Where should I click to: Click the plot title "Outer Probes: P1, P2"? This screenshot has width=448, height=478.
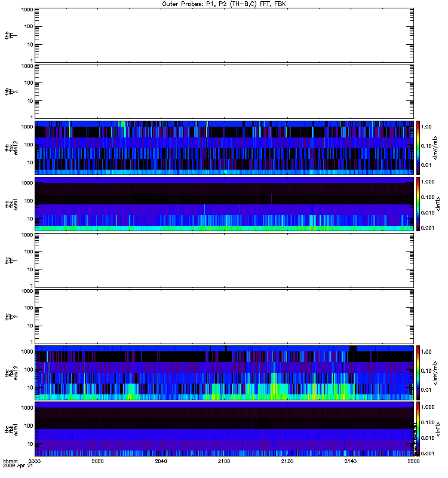click(x=195, y=4)
